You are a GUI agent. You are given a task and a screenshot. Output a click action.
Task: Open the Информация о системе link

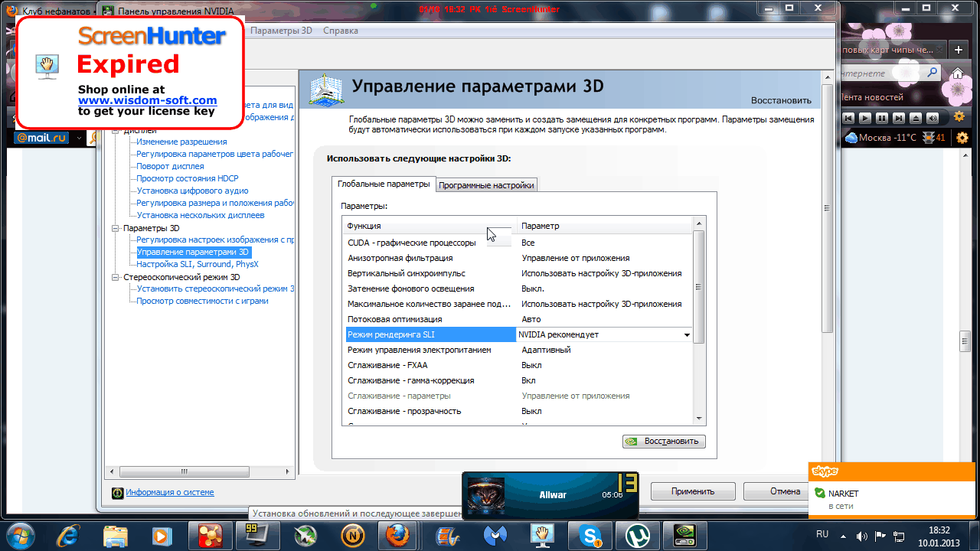tap(170, 493)
